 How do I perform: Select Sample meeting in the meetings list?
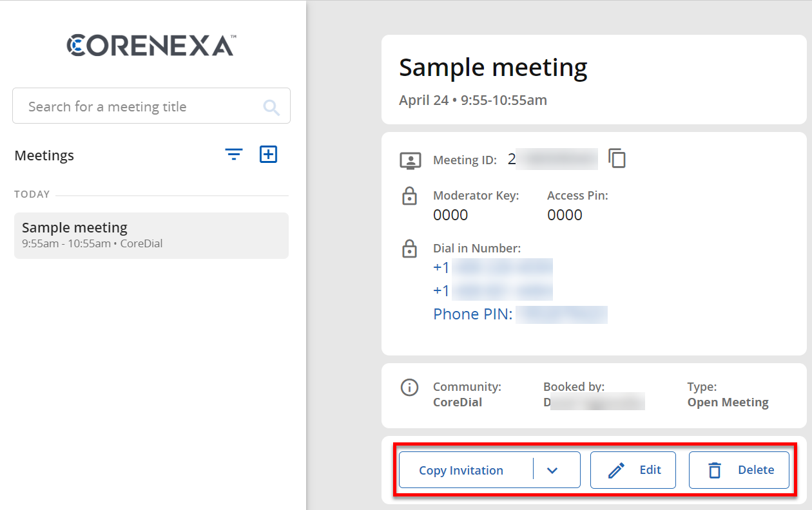(x=151, y=235)
